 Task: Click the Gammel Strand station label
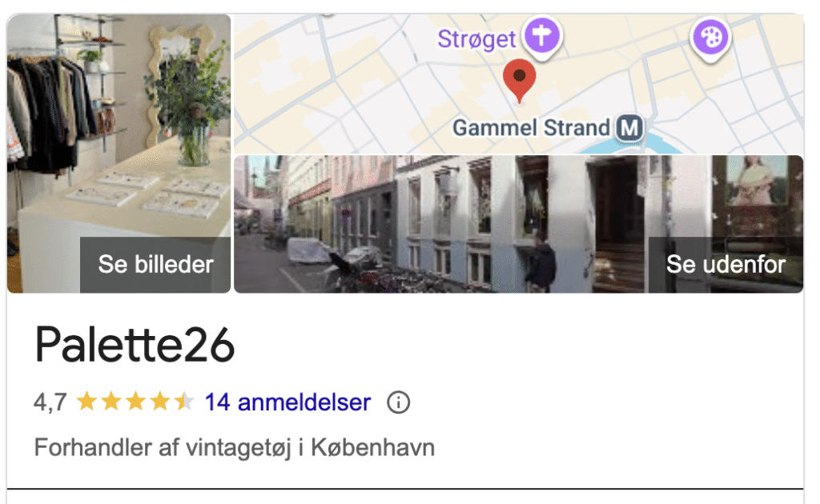pyautogui.click(x=531, y=128)
